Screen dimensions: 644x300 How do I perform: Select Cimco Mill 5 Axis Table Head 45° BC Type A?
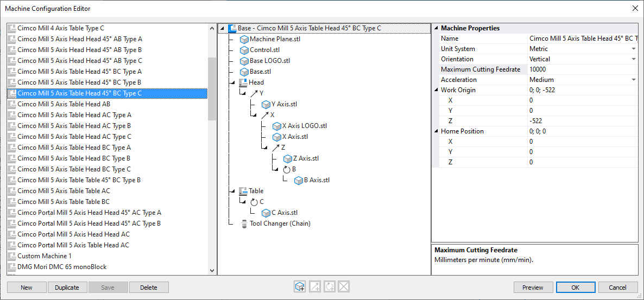(x=80, y=72)
